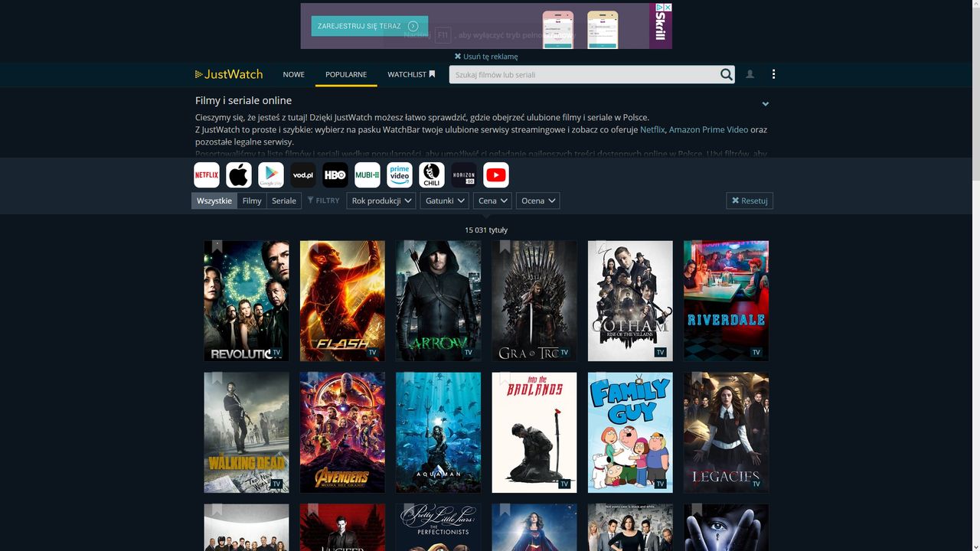Open The Walking Dead poster
This screenshot has width=980, height=551.
pos(247,432)
